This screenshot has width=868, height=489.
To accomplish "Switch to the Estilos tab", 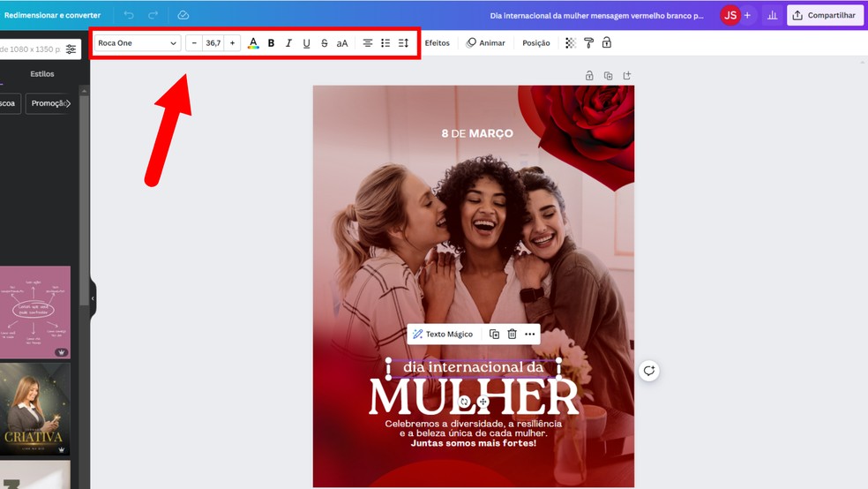I will (x=42, y=73).
